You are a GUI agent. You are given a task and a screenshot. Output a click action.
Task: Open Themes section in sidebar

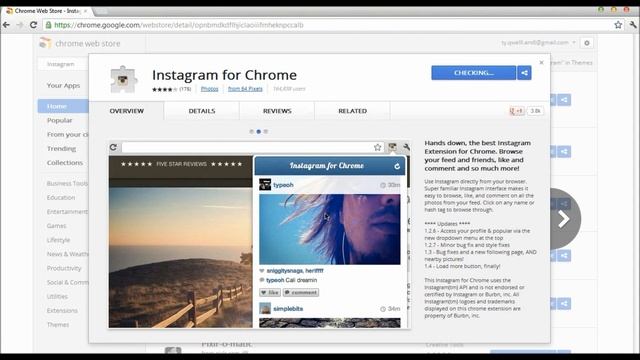pos(58,325)
